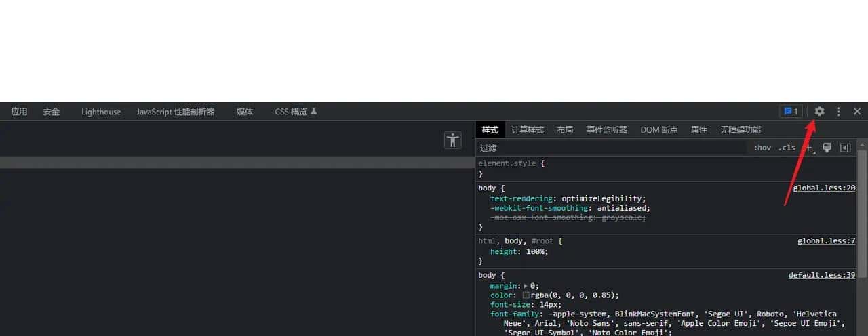868x336 pixels.
Task: Expand the margin shorthand triangle
Action: [526, 286]
